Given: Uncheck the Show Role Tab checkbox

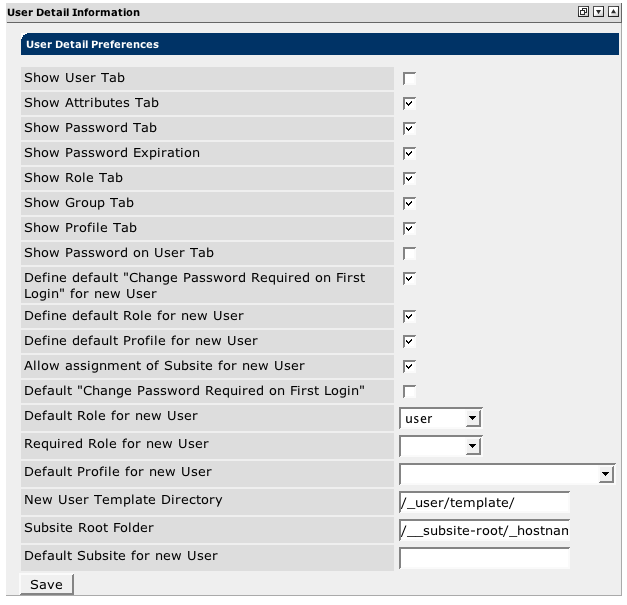Looking at the screenshot, I should tap(409, 178).
